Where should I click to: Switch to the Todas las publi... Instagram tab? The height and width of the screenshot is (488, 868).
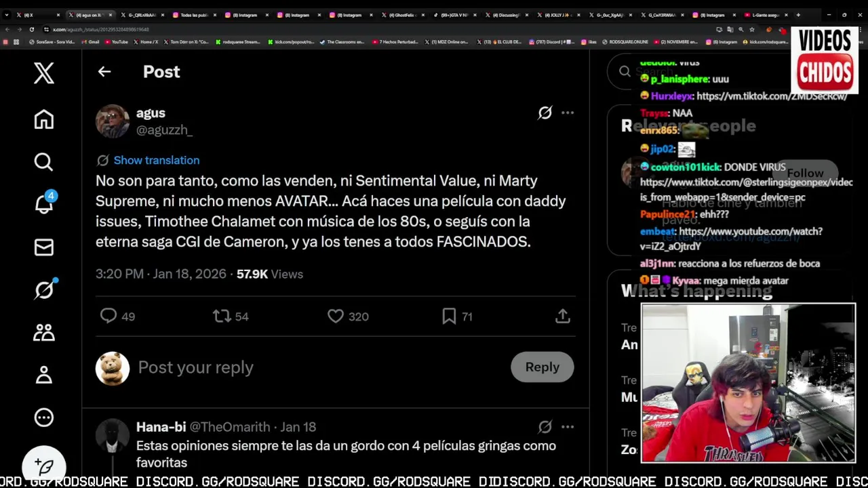point(193,15)
